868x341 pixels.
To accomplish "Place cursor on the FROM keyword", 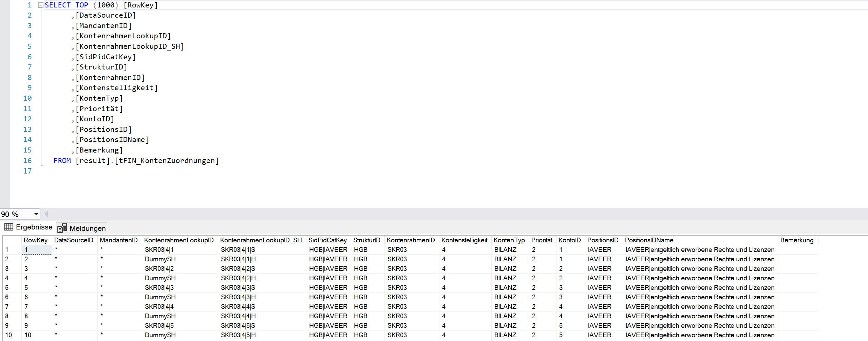I will [62, 161].
